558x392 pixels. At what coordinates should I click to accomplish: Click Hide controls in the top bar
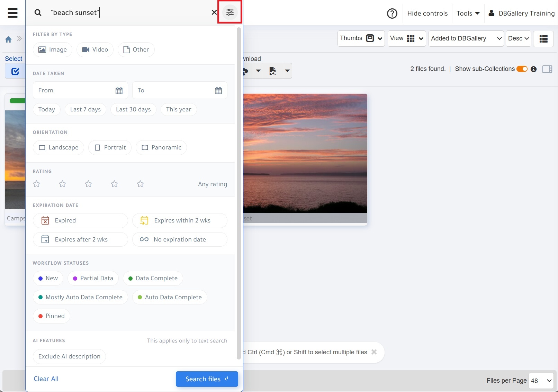[427, 13]
